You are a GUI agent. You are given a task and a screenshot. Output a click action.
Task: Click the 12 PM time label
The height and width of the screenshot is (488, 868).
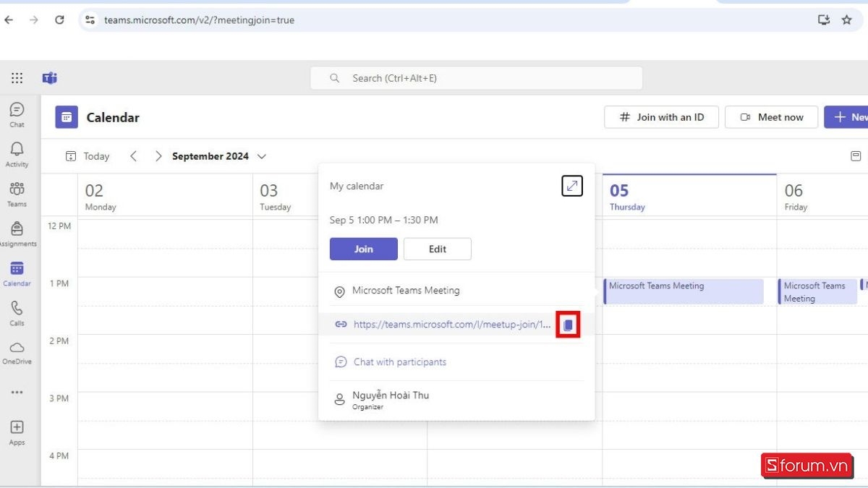[x=59, y=226]
